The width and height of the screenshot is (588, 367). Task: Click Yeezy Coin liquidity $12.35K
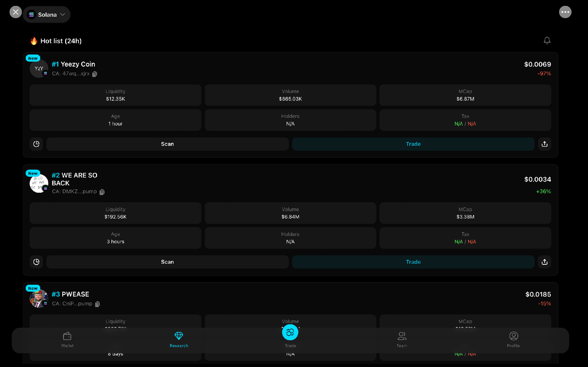(116, 99)
